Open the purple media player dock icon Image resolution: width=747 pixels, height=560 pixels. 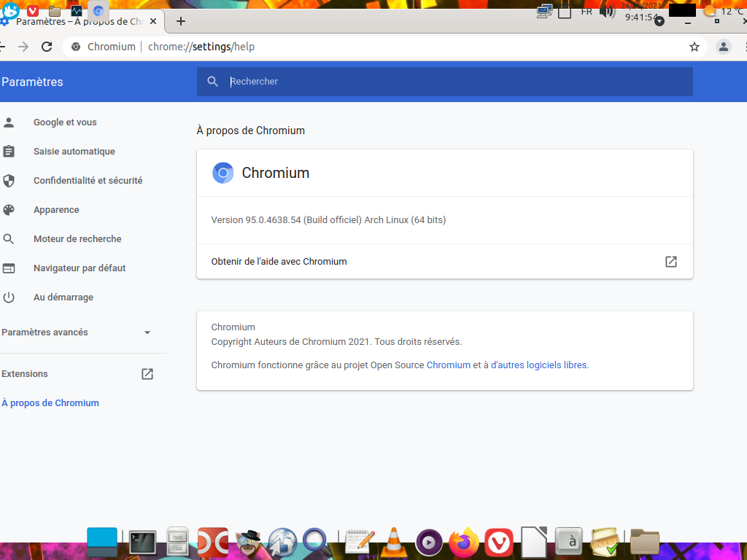click(x=429, y=542)
